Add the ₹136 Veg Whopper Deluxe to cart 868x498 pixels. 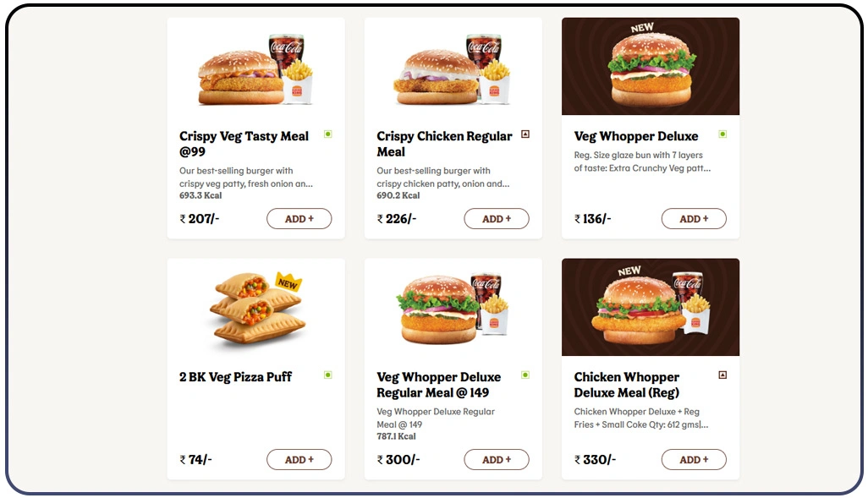pyautogui.click(x=694, y=219)
